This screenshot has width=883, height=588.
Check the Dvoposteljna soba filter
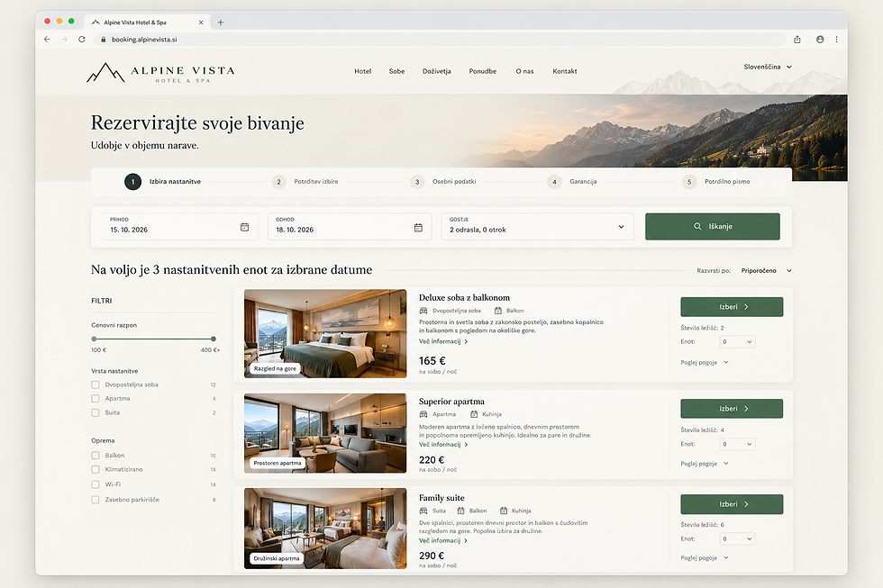coord(96,384)
